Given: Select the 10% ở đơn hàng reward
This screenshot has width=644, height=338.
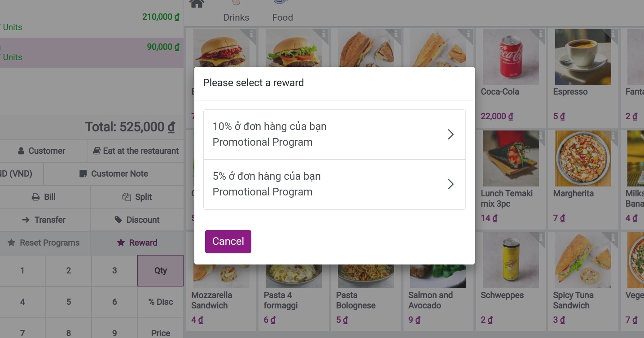Looking at the screenshot, I should pyautogui.click(x=334, y=134).
